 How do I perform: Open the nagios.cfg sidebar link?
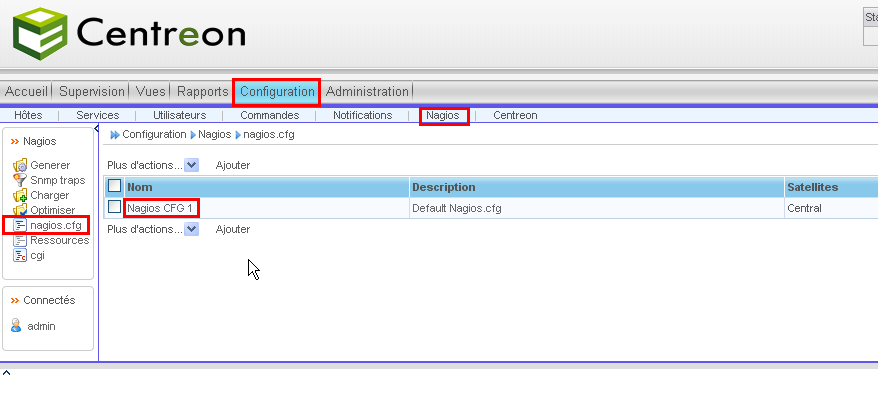(x=56, y=226)
